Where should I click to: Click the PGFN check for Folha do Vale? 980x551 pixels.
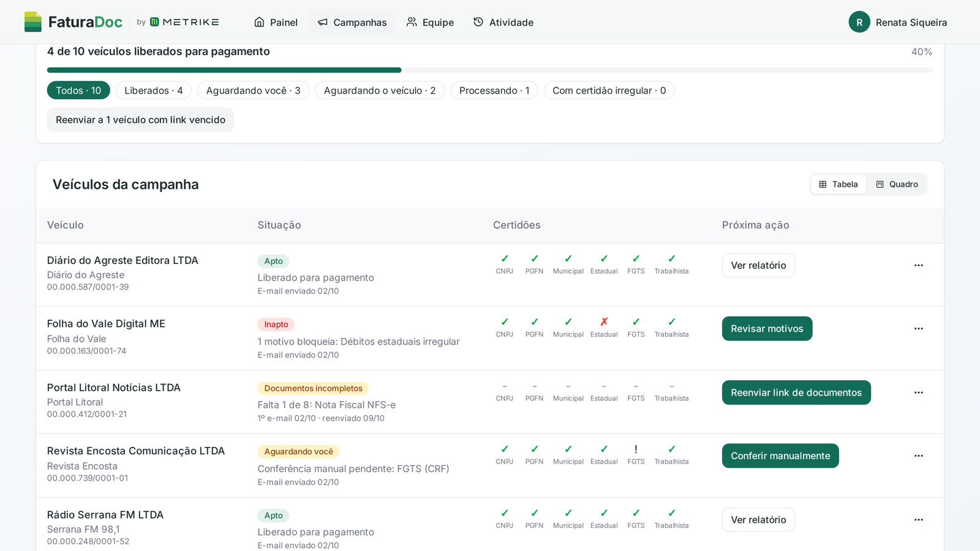tap(534, 321)
